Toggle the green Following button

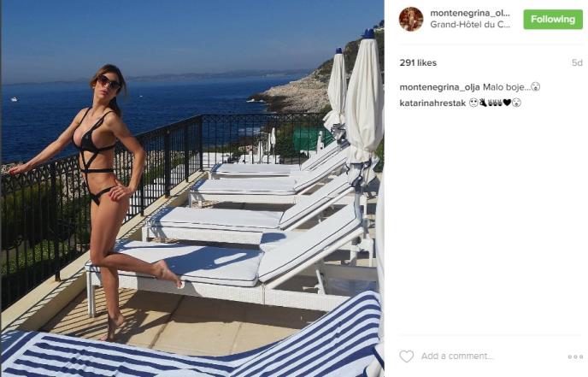pos(553,20)
